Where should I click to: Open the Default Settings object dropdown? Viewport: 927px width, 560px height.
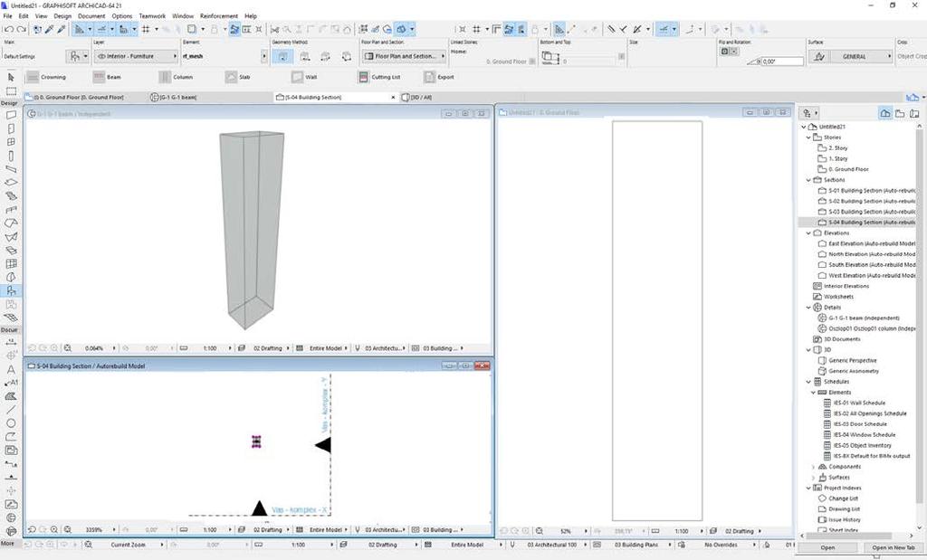pos(78,56)
